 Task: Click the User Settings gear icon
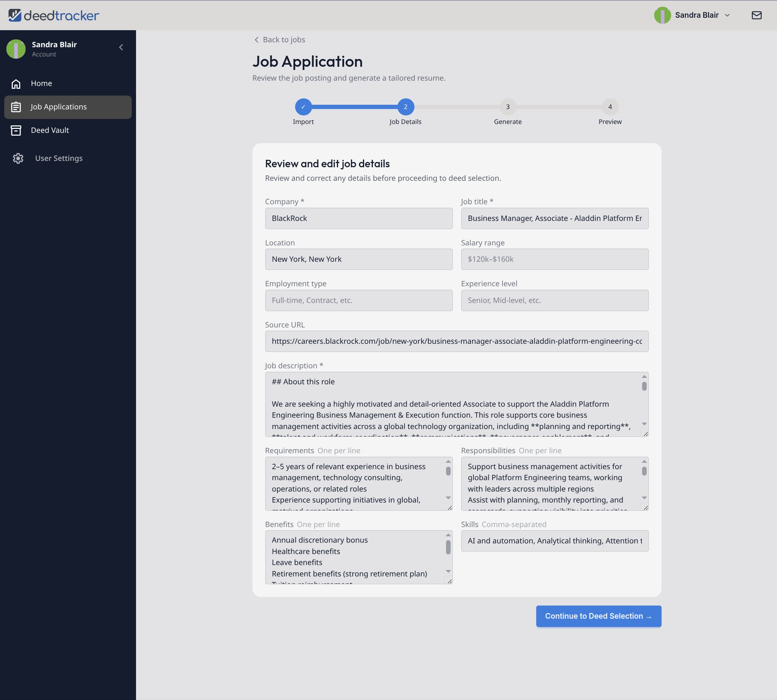coord(18,158)
